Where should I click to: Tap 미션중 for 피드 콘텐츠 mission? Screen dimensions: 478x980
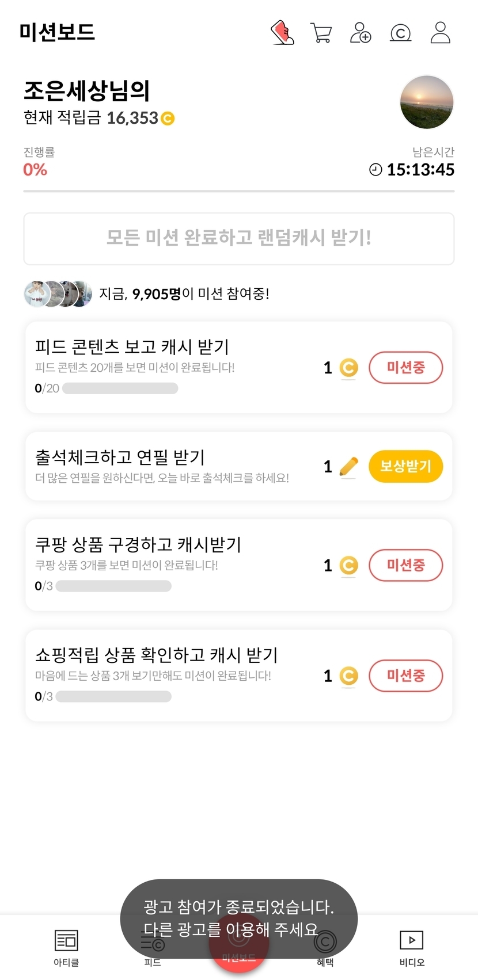(405, 367)
